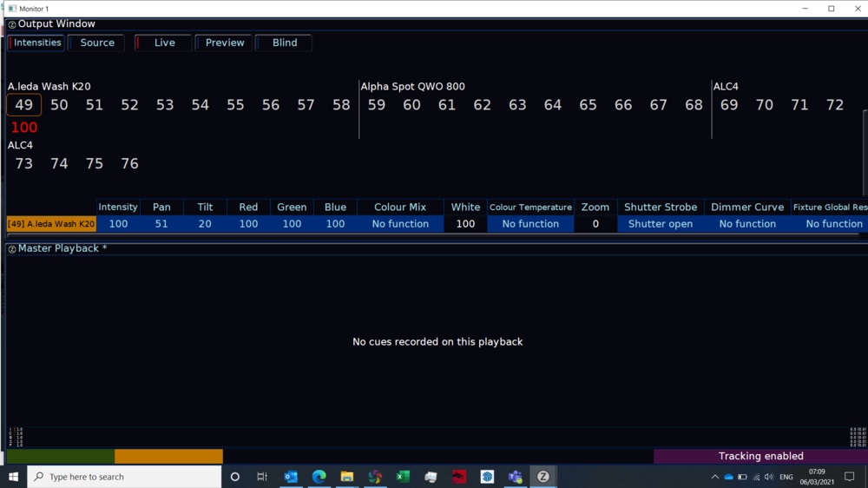
Task: Click Colour Temperature No function cell
Action: pyautogui.click(x=530, y=224)
